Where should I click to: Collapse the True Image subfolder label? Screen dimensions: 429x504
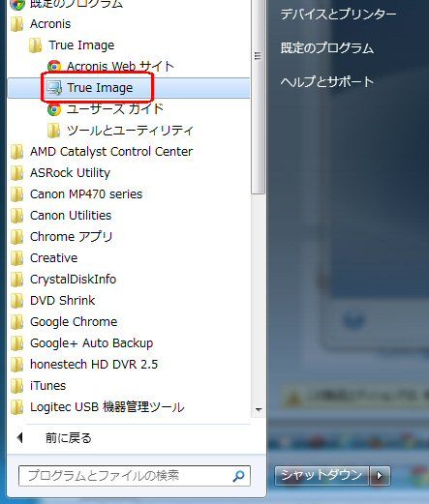point(81,45)
